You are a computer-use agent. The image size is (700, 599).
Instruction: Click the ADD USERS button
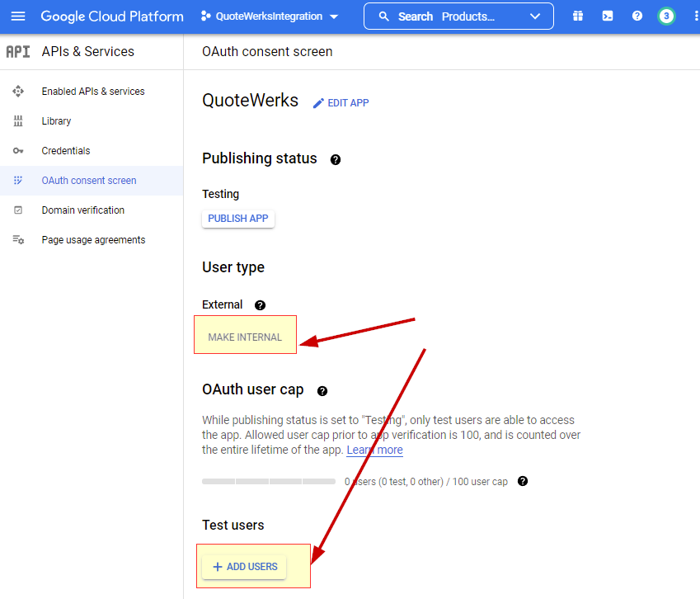pyautogui.click(x=244, y=567)
